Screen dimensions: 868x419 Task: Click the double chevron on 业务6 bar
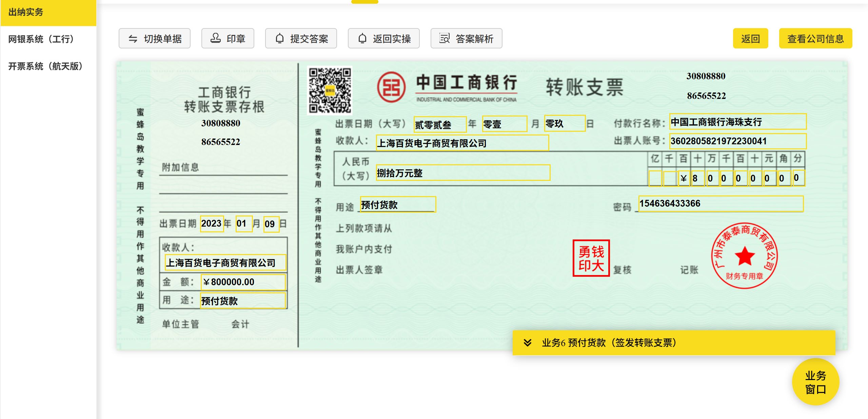528,343
